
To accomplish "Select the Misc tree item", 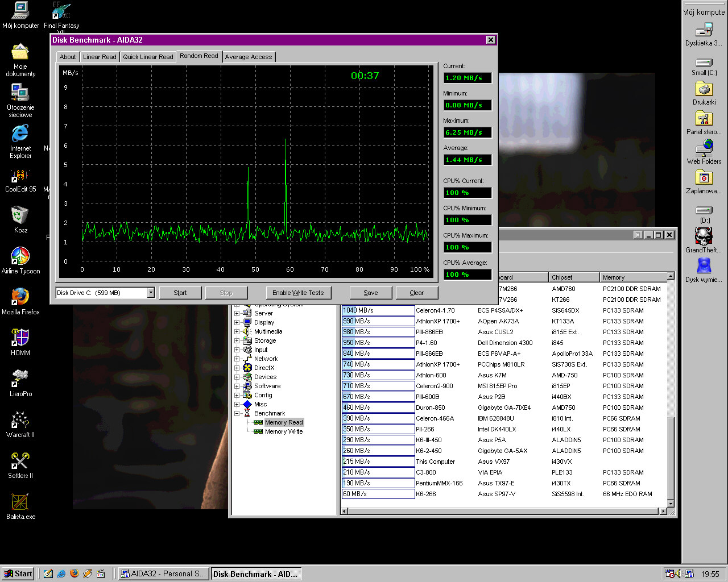I will [x=260, y=404].
